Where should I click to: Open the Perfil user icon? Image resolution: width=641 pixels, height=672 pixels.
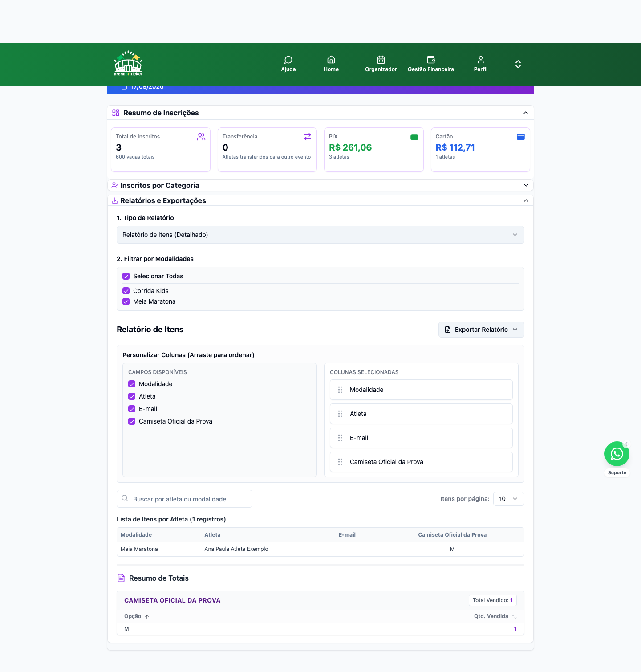click(481, 60)
